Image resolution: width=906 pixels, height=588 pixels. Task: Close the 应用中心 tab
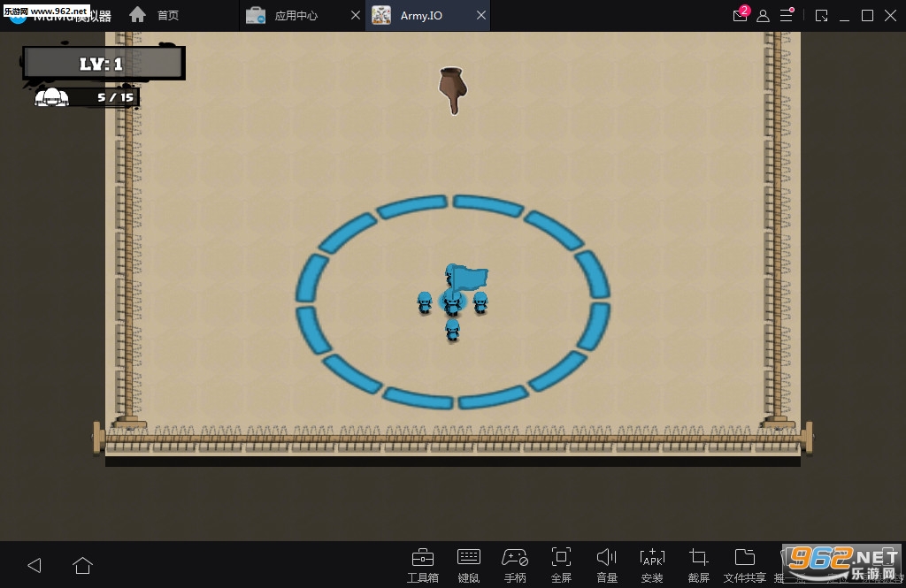356,16
